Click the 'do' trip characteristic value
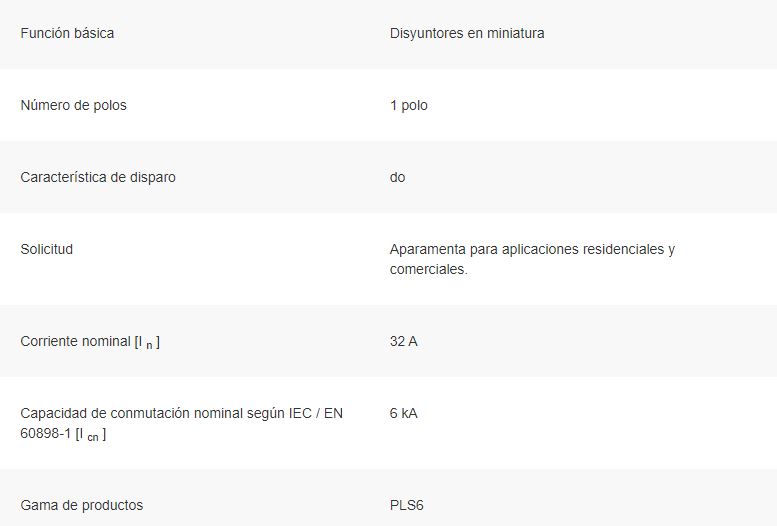Viewport: 777px width, 526px height. [397, 177]
